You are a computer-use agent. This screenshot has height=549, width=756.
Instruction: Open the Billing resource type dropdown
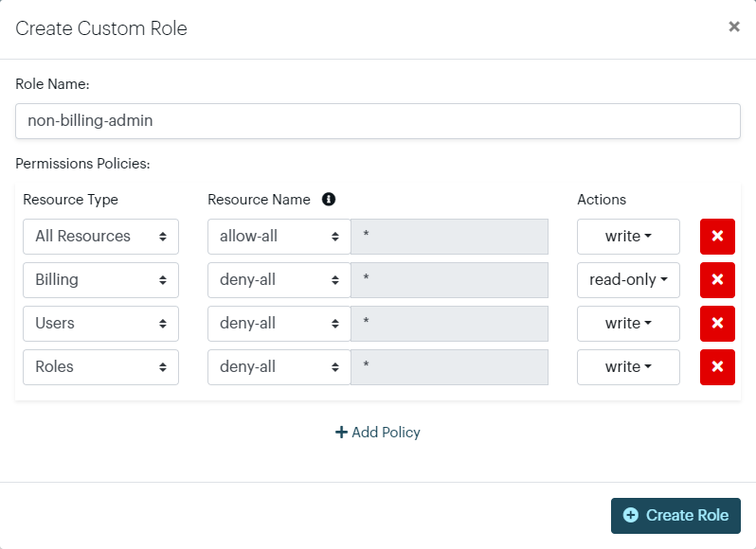[100, 280]
